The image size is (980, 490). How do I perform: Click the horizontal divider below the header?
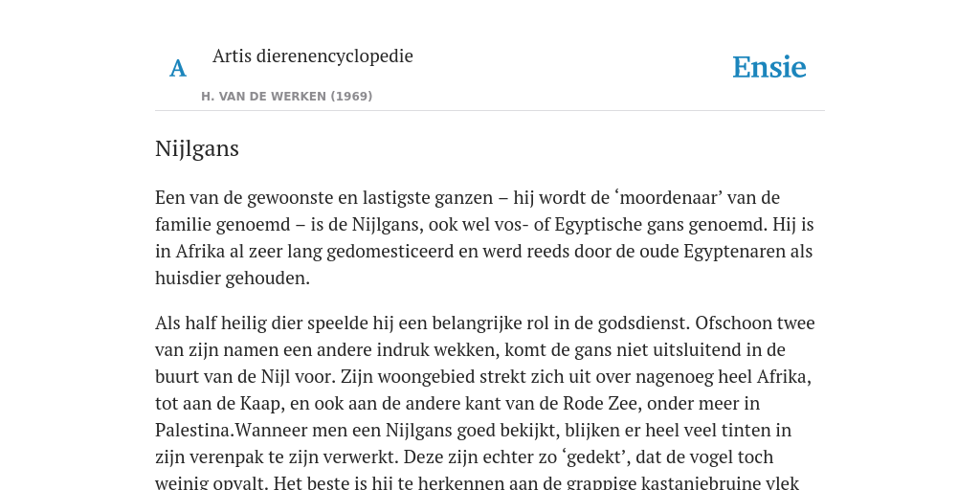[x=490, y=111]
